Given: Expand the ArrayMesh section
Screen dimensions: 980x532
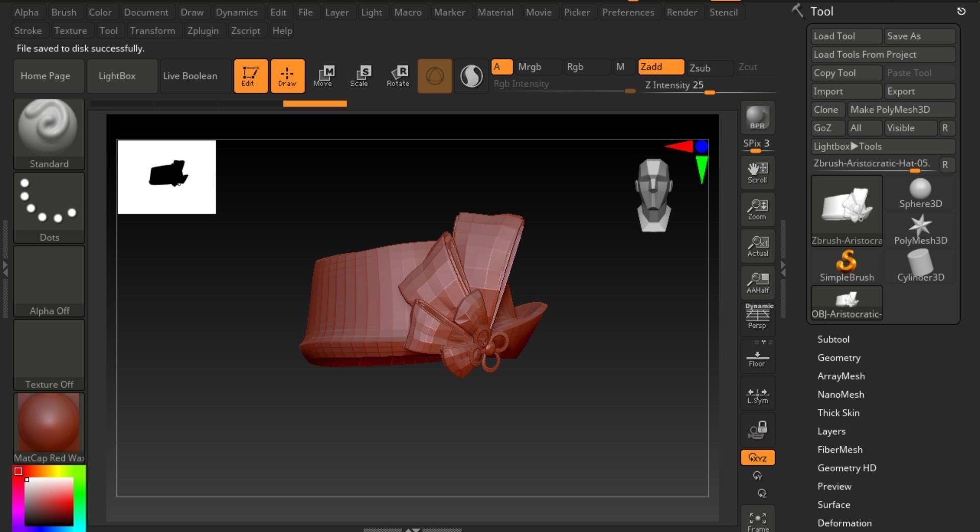Looking at the screenshot, I should click(x=841, y=376).
